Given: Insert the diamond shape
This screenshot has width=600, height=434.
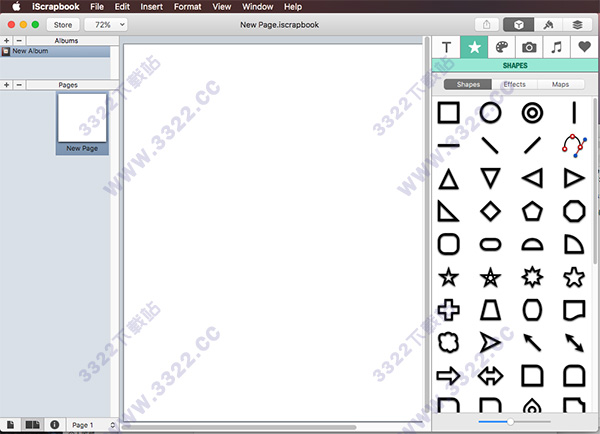Looking at the screenshot, I should pyautogui.click(x=490, y=211).
